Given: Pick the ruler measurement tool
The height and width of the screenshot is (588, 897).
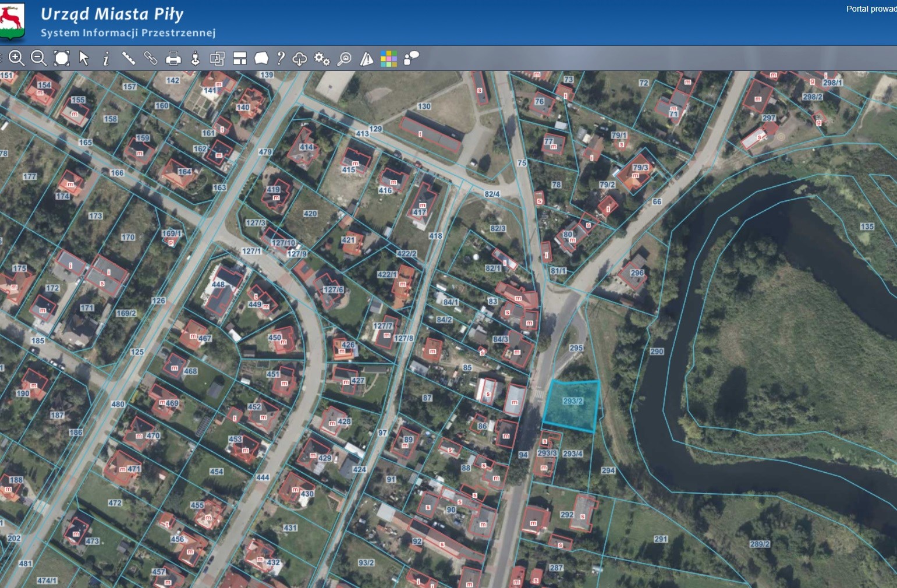Looking at the screenshot, I should (129, 58).
